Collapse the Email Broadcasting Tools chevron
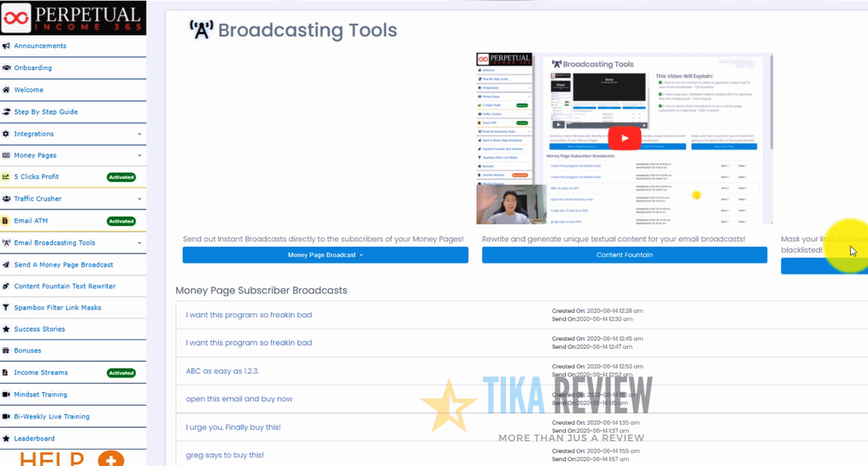The width and height of the screenshot is (868, 466). point(139,243)
